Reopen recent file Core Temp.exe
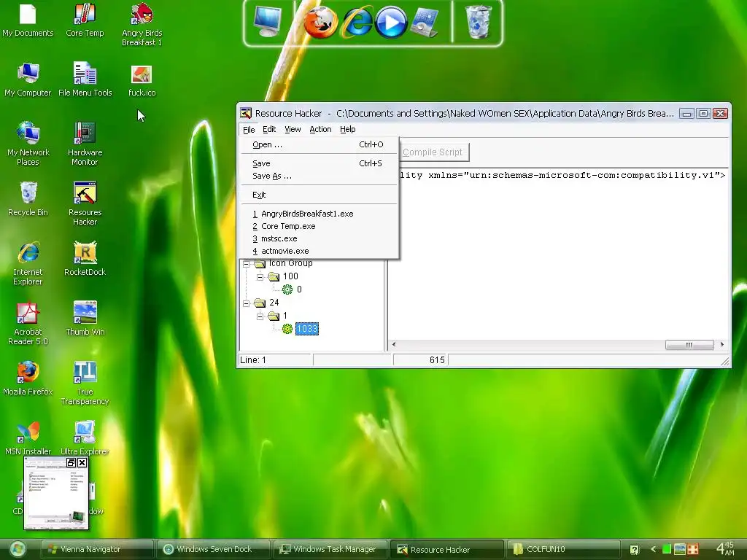The height and width of the screenshot is (560, 747). 318,226
